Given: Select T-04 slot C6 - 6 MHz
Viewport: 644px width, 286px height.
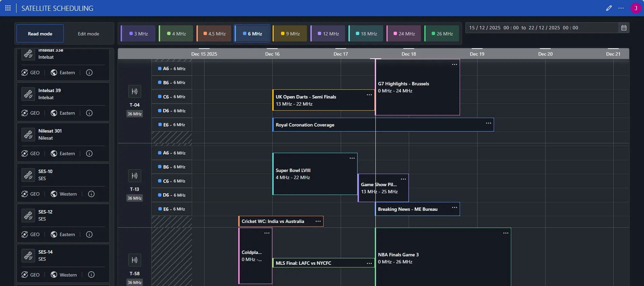Looking at the screenshot, I should 172,97.
